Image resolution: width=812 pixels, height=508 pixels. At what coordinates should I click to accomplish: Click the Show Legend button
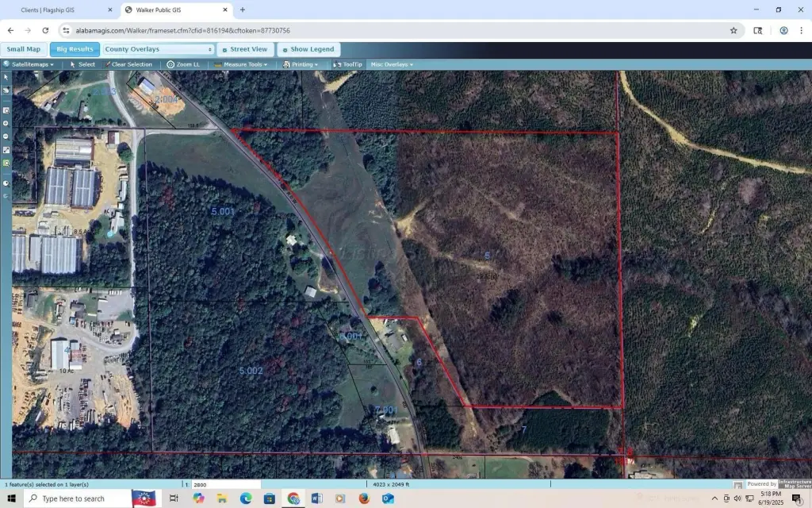point(308,49)
